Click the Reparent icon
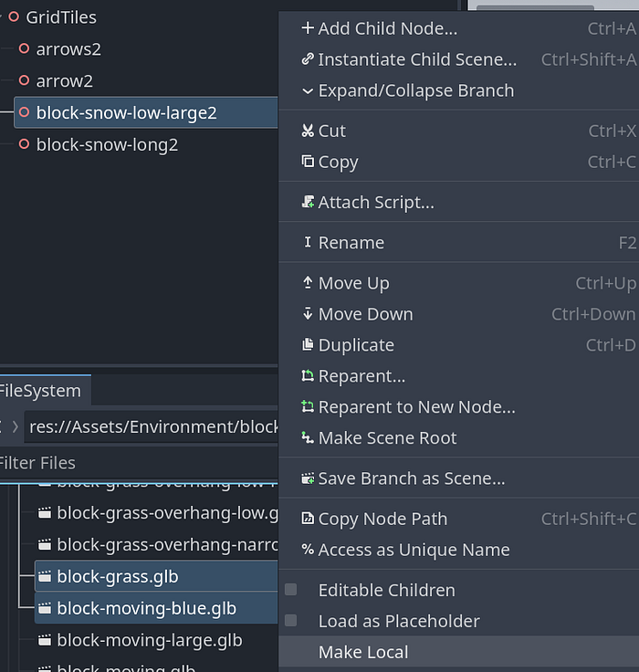This screenshot has height=672, width=639. [308, 376]
